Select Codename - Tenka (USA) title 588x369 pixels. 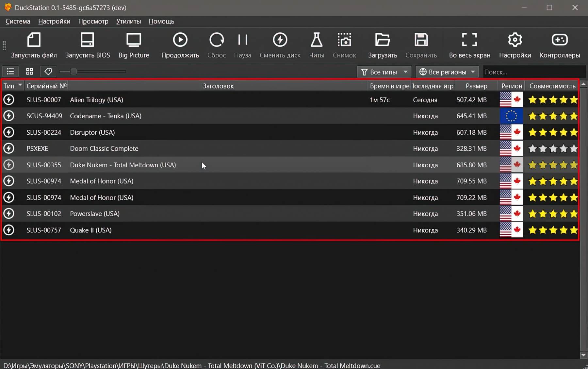106,116
